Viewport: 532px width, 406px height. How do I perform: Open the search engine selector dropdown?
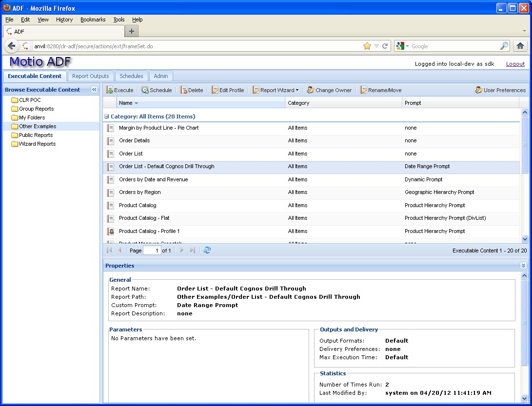[408, 46]
